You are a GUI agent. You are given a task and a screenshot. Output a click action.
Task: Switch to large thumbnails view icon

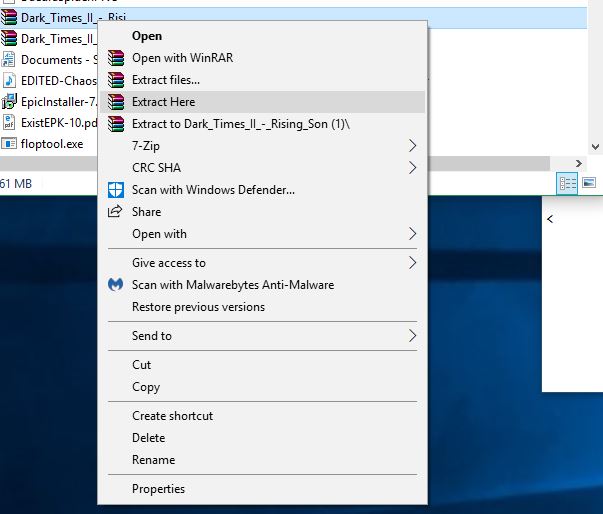point(589,183)
